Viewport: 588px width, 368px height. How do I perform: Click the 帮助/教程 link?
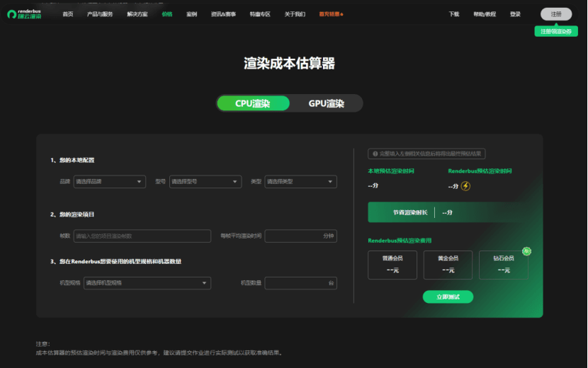coord(485,14)
